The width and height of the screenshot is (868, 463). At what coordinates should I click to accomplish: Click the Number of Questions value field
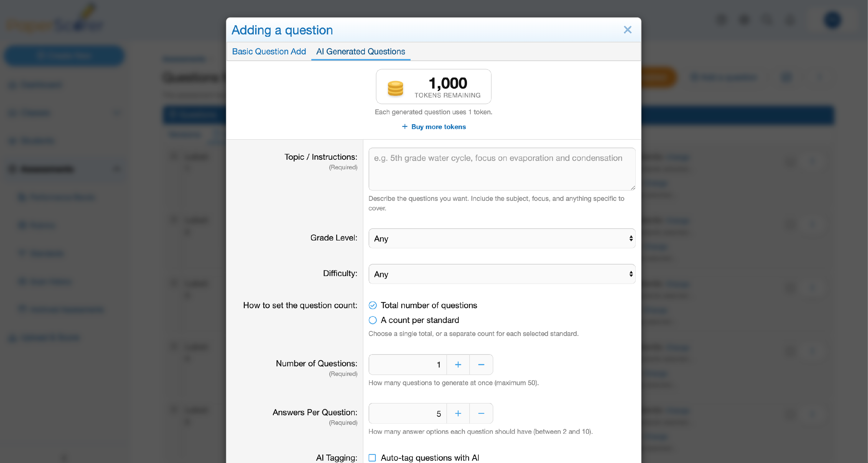pyautogui.click(x=408, y=365)
